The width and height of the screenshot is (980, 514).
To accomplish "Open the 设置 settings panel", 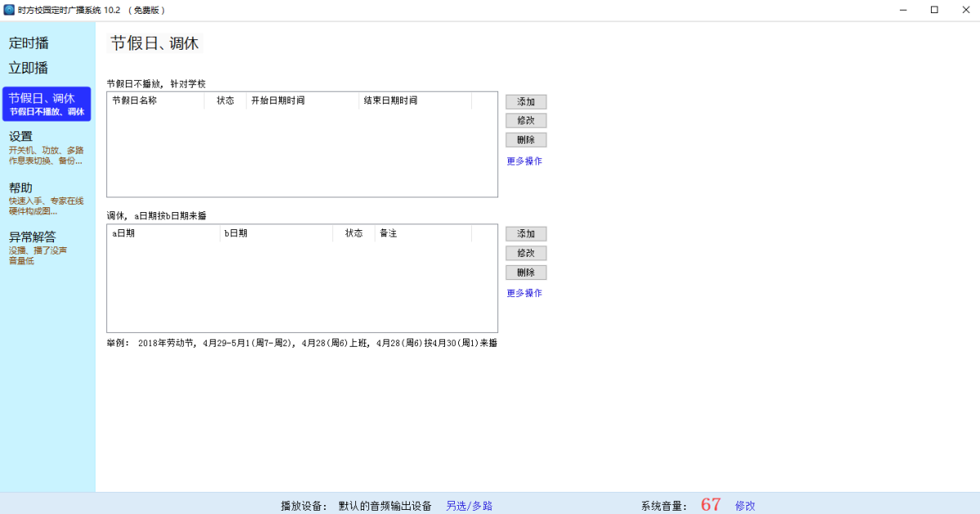I will [x=22, y=137].
